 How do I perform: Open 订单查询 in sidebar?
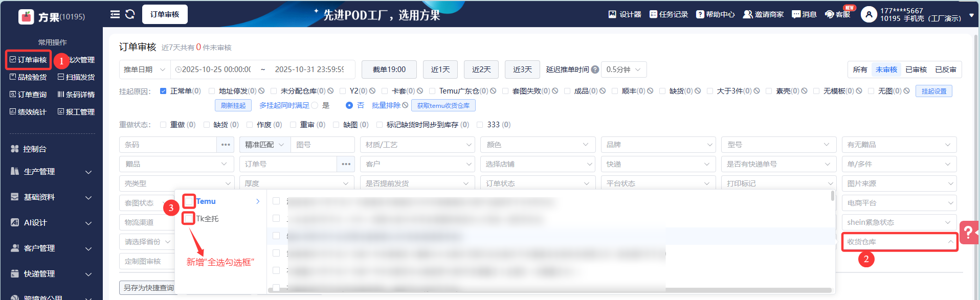(x=28, y=95)
